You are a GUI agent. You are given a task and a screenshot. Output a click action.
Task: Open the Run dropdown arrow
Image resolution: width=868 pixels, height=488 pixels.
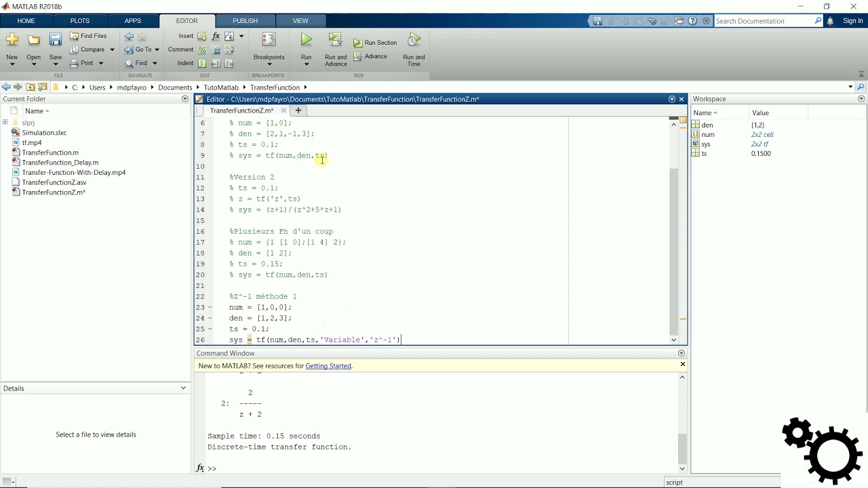pos(307,64)
